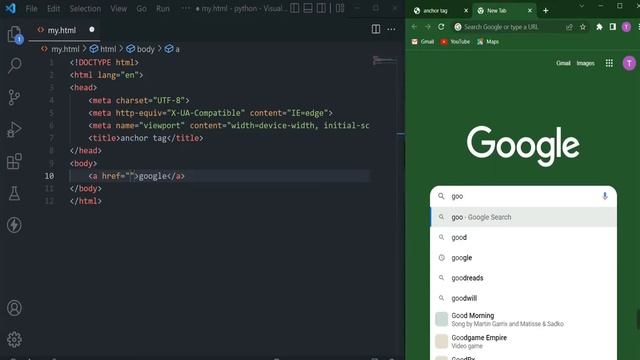Click the minimap in the editor
Image resolution: width=640 pixels, height=360 pixels.
384,61
